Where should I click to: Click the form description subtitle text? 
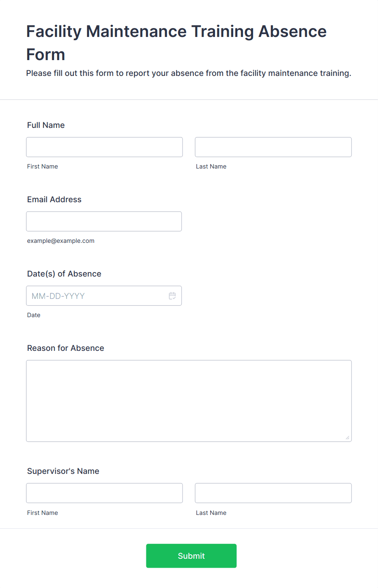point(189,73)
